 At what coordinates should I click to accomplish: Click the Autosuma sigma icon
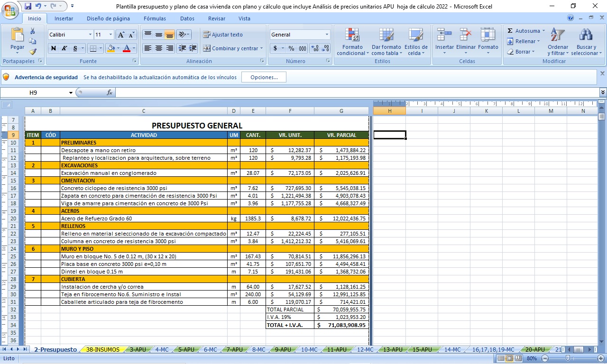click(x=510, y=31)
